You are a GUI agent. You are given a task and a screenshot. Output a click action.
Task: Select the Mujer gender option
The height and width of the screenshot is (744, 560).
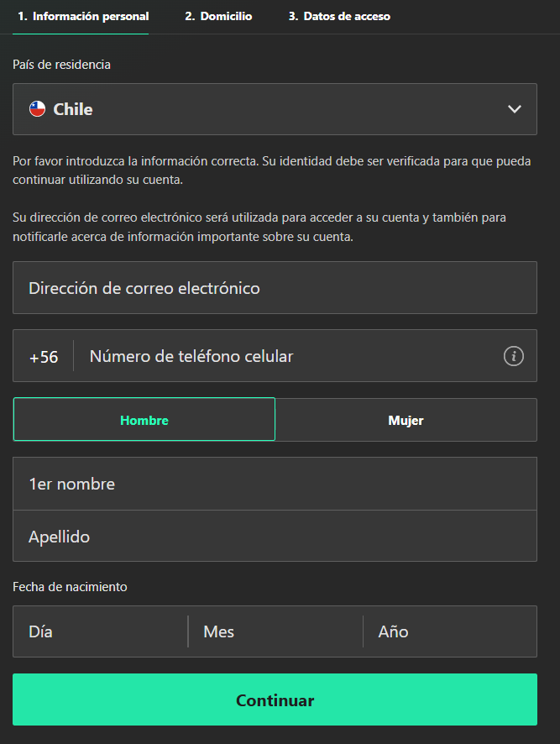(x=406, y=419)
